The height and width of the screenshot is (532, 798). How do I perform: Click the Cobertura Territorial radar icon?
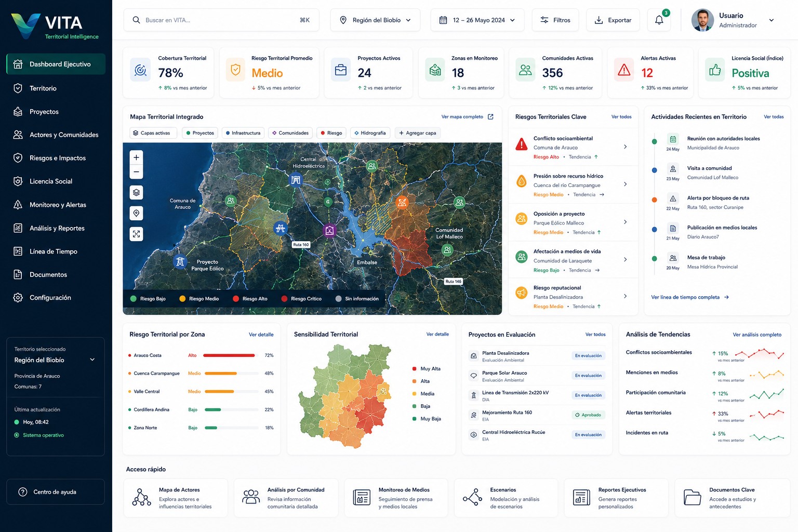pyautogui.click(x=140, y=70)
